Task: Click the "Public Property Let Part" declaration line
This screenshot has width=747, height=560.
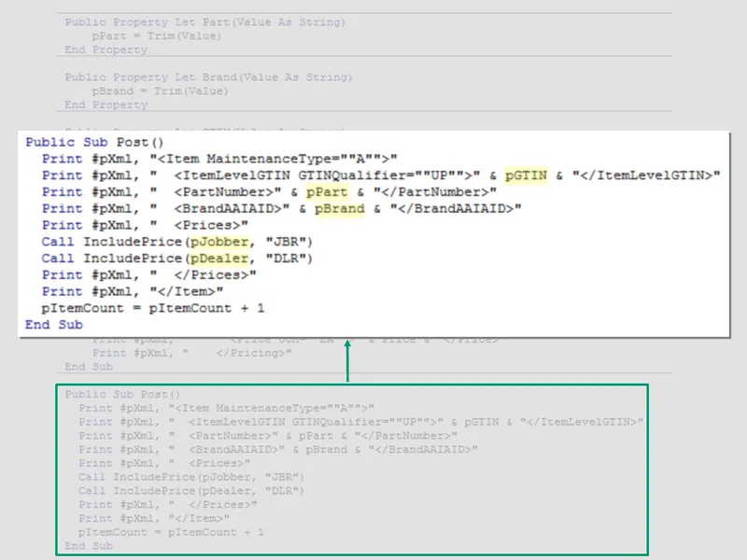Action: [x=204, y=21]
